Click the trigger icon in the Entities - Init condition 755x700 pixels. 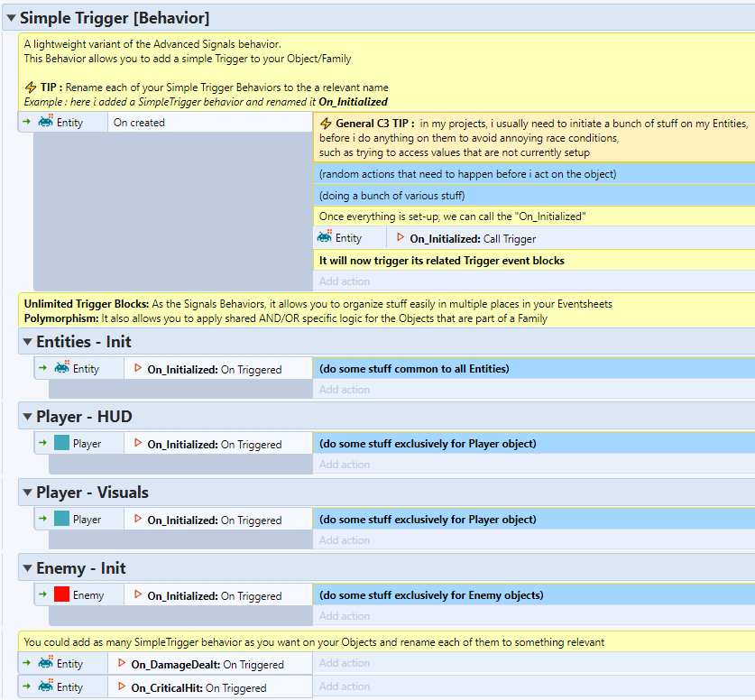point(138,368)
